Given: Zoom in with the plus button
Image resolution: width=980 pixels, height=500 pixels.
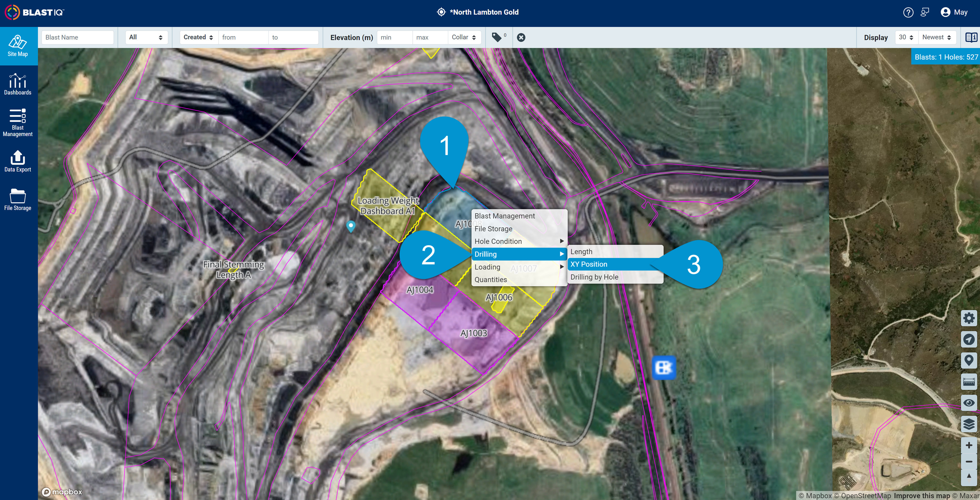Looking at the screenshot, I should pyautogui.click(x=968, y=445).
